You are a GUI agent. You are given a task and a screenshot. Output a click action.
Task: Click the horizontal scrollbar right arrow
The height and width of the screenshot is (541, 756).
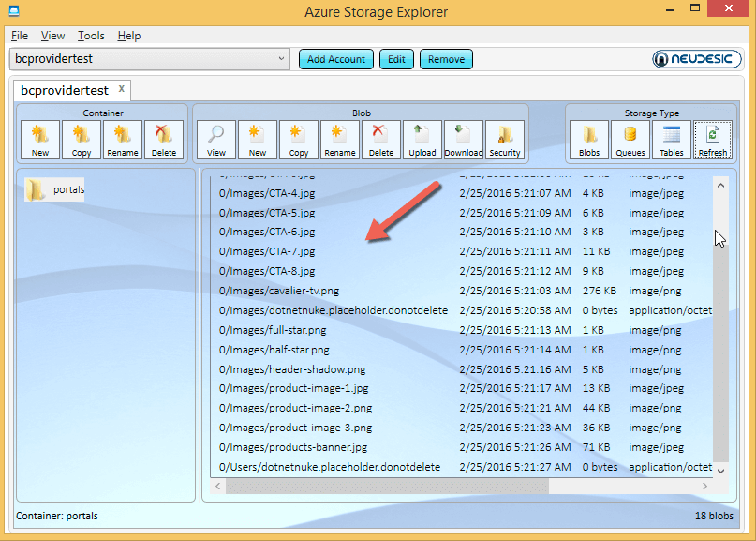point(704,487)
